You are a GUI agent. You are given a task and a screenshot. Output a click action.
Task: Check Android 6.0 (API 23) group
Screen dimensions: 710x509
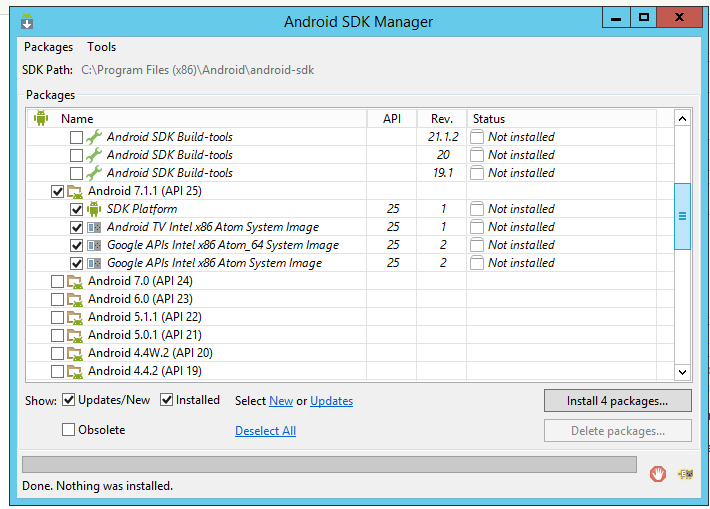tap(58, 299)
